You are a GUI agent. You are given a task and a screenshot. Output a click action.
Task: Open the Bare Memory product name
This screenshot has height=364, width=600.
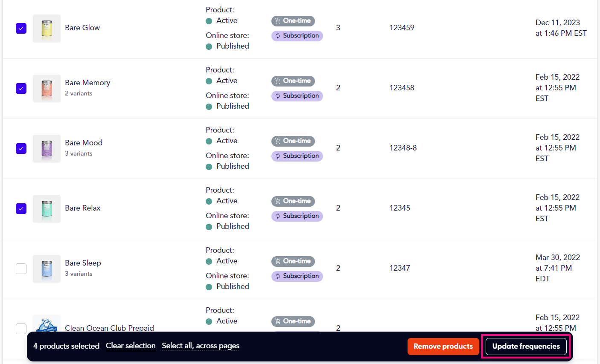(87, 83)
